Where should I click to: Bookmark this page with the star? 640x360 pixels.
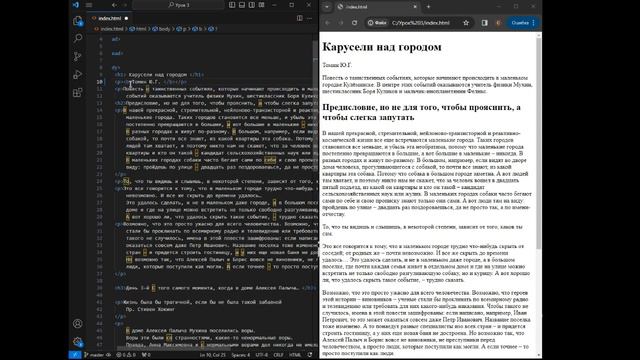click(466, 23)
